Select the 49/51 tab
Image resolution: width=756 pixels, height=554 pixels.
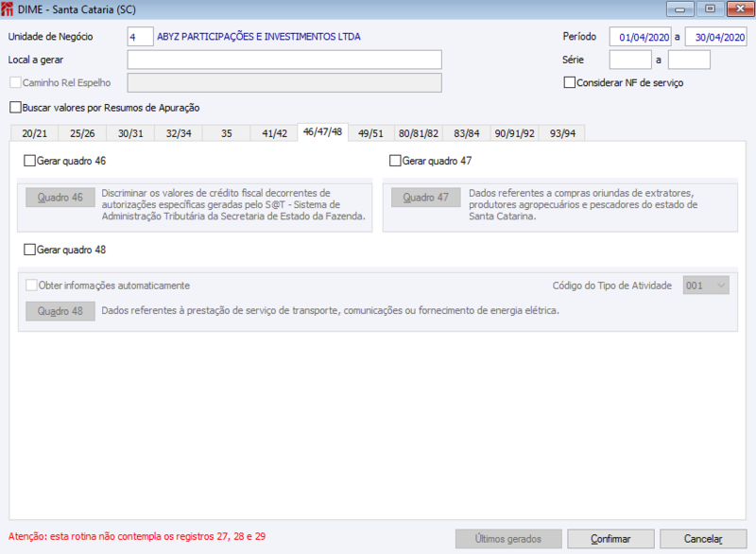coord(369,133)
